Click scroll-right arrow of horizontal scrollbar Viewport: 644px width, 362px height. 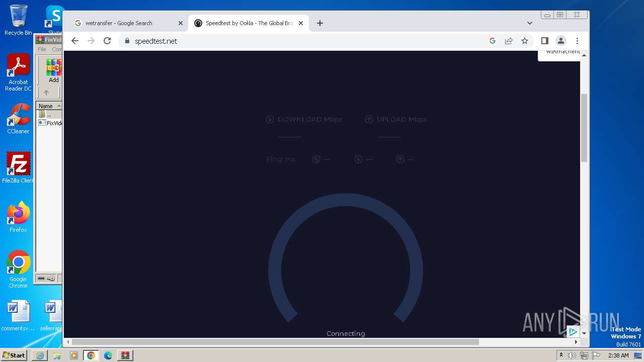(576, 342)
